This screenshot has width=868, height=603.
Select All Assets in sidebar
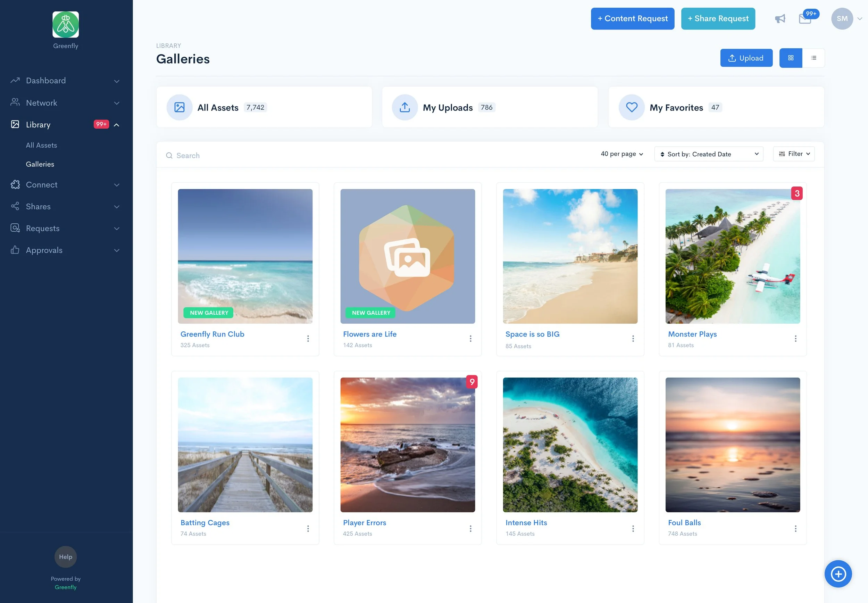point(41,145)
